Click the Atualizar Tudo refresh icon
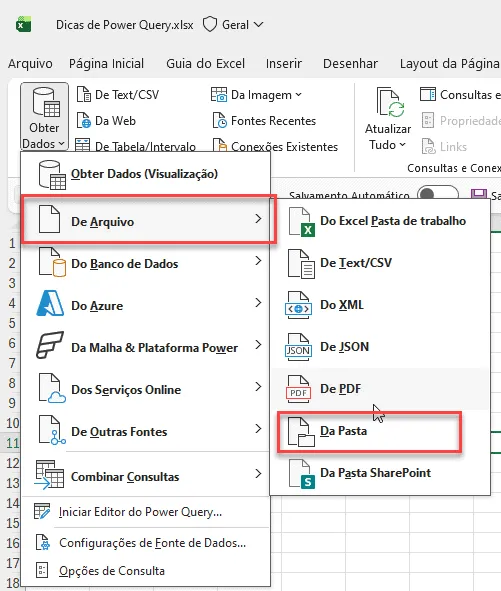The image size is (501, 591). point(390,102)
